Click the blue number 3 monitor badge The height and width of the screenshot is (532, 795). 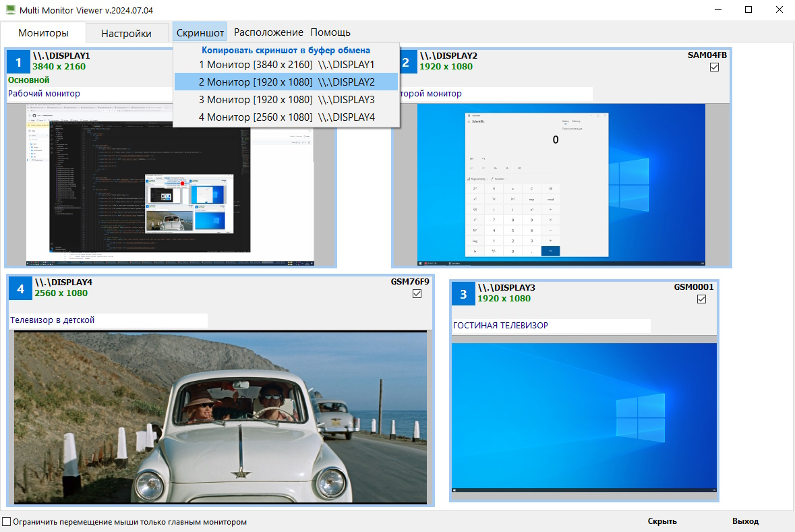(463, 294)
